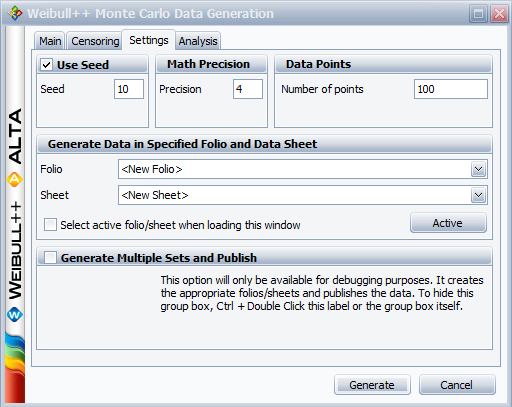Click the Generate button
The height and width of the screenshot is (407, 512).
pos(372,385)
